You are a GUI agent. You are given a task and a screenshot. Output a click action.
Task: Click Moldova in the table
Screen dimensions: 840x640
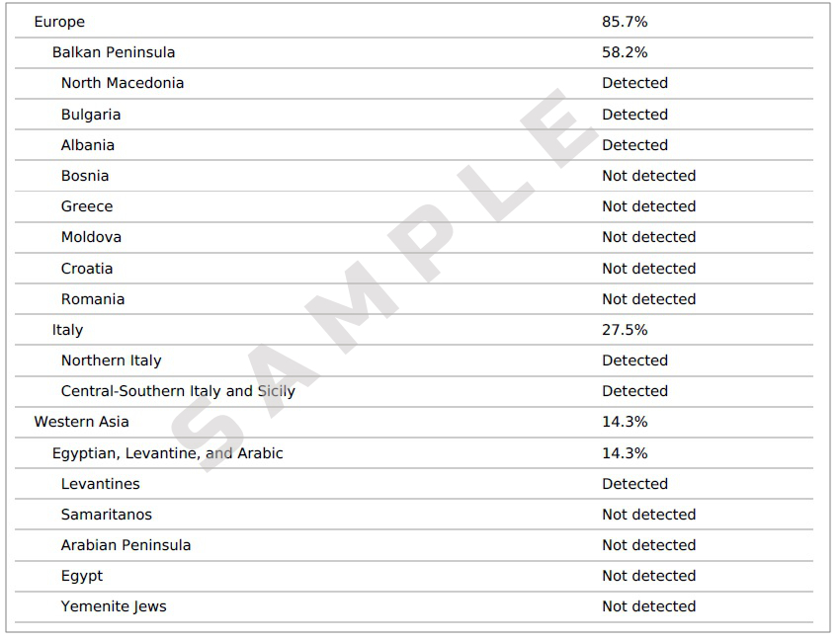(91, 237)
